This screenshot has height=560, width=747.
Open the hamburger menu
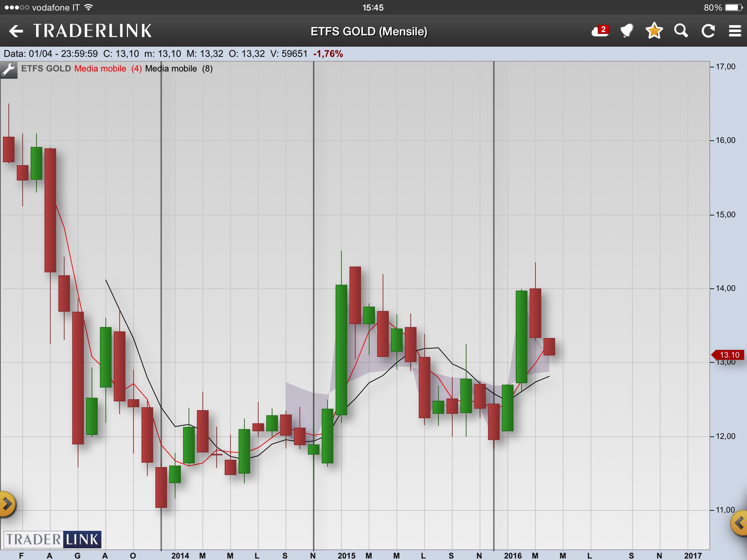click(735, 31)
